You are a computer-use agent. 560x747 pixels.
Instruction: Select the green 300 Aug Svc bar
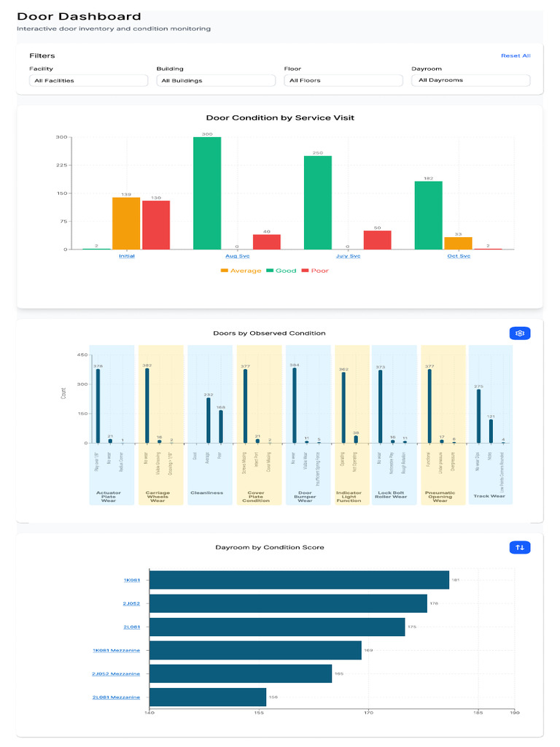pyautogui.click(x=207, y=193)
